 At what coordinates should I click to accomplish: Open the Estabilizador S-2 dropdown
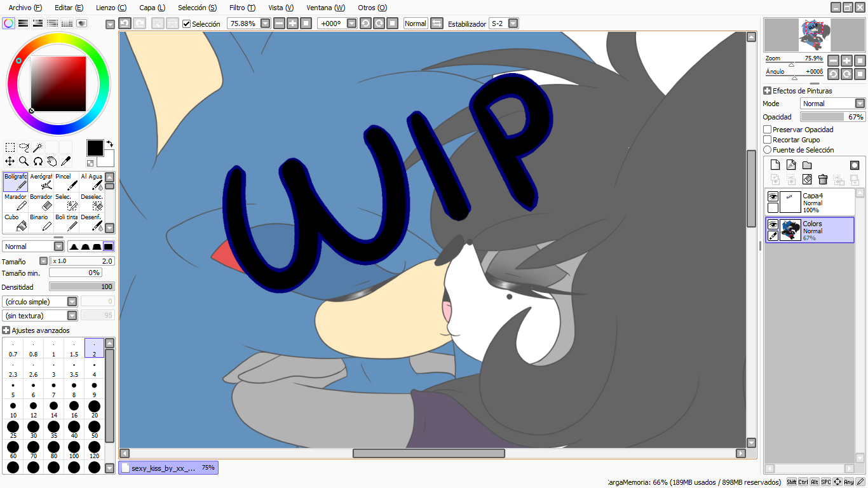point(513,24)
